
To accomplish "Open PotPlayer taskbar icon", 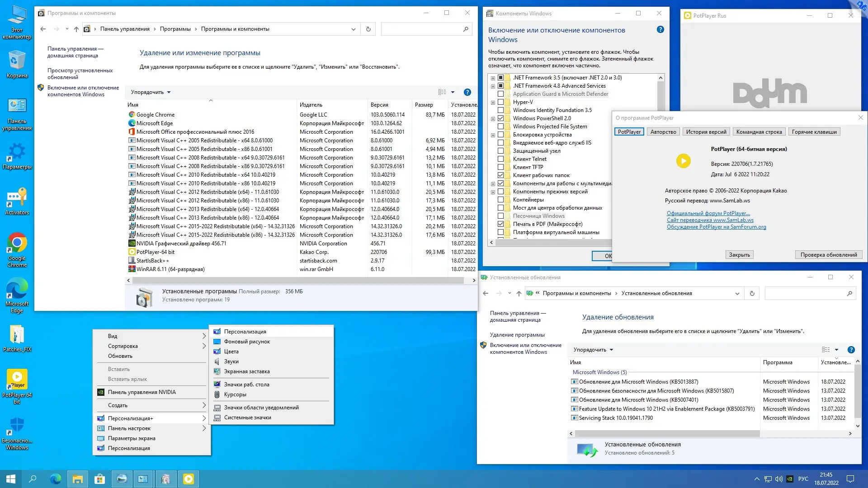I will 189,479.
